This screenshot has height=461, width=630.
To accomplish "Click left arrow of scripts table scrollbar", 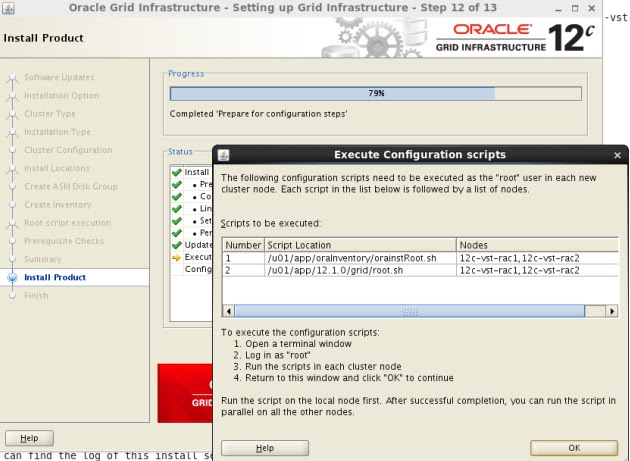I will [x=229, y=311].
